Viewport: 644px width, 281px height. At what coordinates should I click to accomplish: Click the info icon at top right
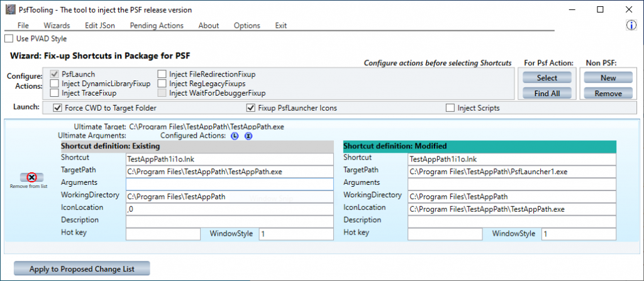pyautogui.click(x=631, y=26)
